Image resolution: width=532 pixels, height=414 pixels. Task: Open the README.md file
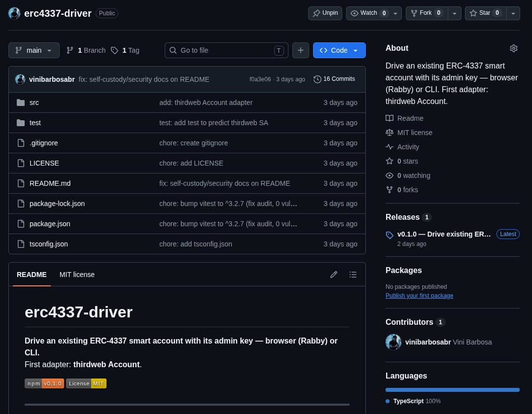[50, 183]
